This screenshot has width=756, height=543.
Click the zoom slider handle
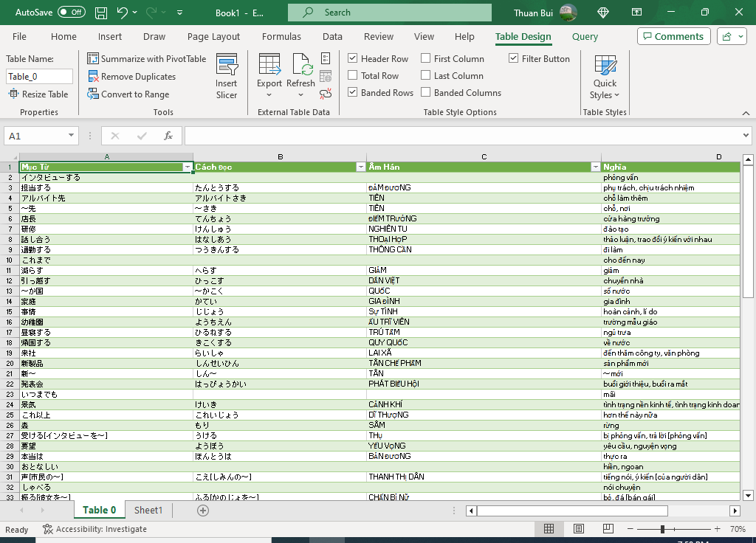coord(662,529)
